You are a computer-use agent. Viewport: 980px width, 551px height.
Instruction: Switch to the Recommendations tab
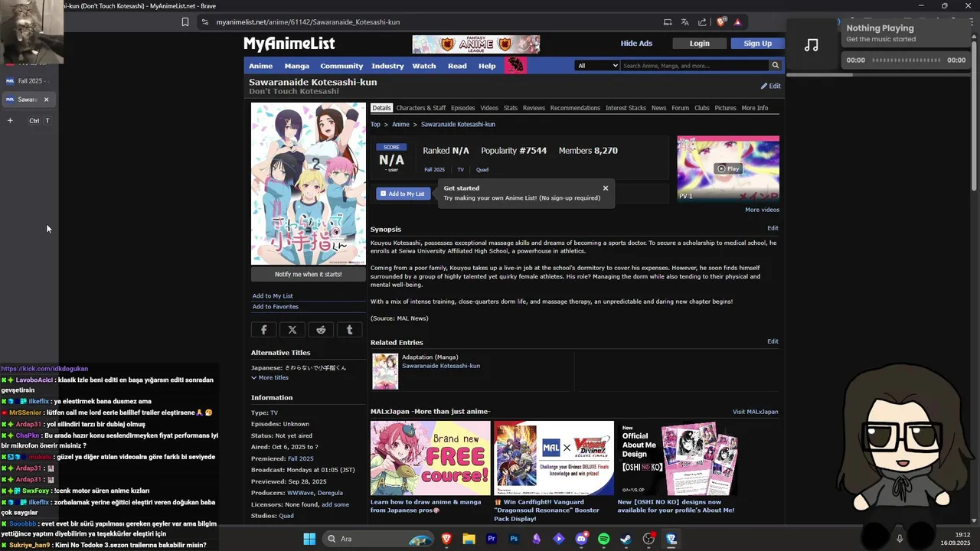pyautogui.click(x=575, y=108)
